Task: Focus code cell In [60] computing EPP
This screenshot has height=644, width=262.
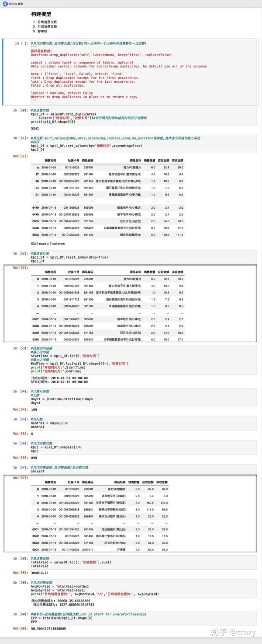Action: point(144,617)
